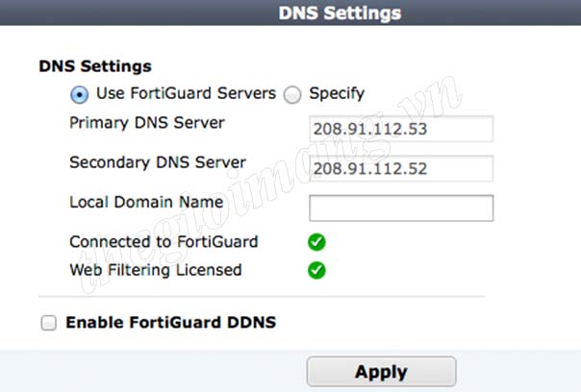Focus the Primary DNS Server address field
Viewport: 581px width, 392px height.
click(x=401, y=129)
